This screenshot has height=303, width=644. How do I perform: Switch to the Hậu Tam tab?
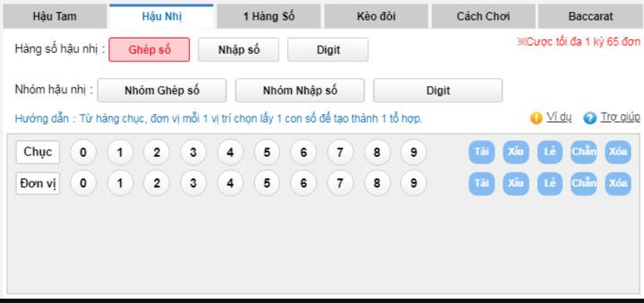55,17
